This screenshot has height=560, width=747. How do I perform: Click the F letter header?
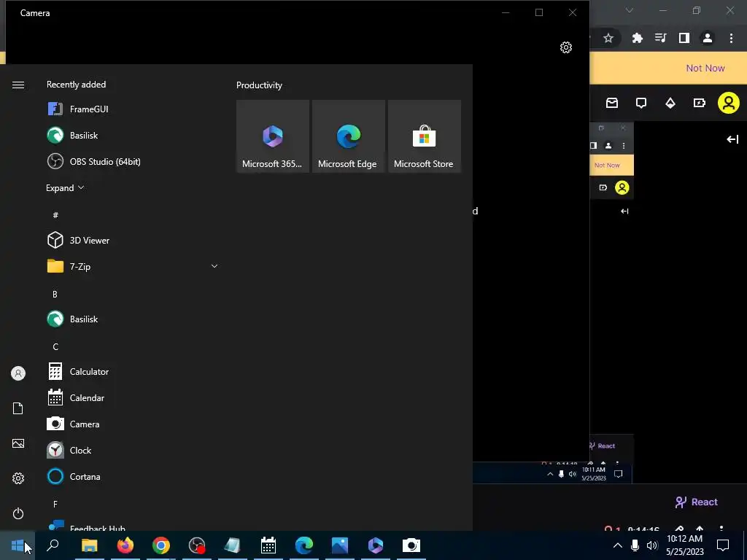coord(55,504)
